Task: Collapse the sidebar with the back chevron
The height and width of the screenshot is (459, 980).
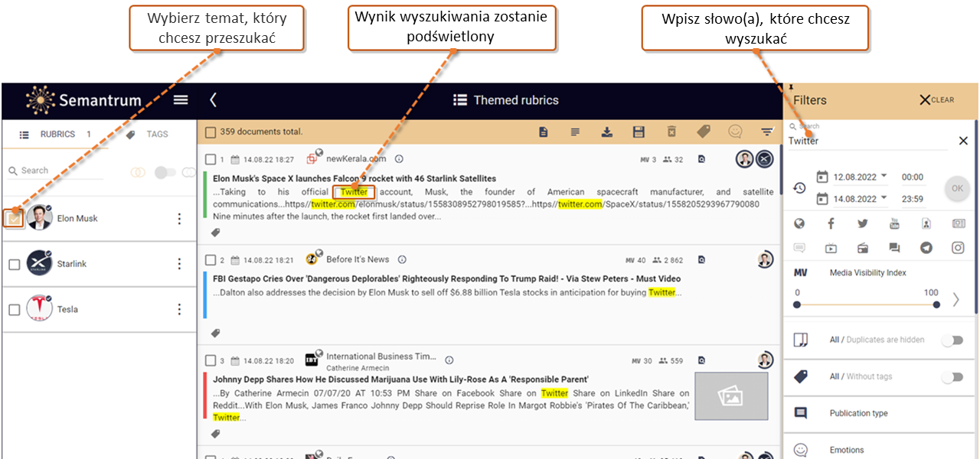Action: [214, 100]
